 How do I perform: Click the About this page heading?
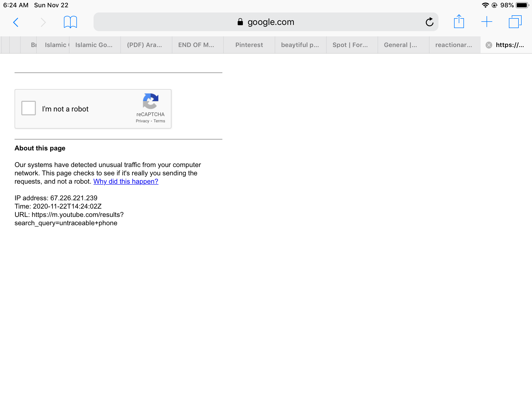[40, 148]
